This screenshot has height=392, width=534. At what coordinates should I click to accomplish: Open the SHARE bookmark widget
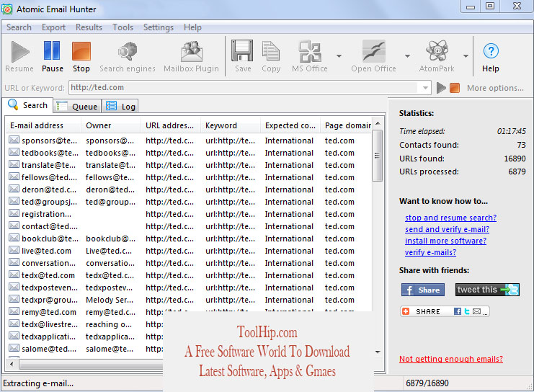[445, 311]
